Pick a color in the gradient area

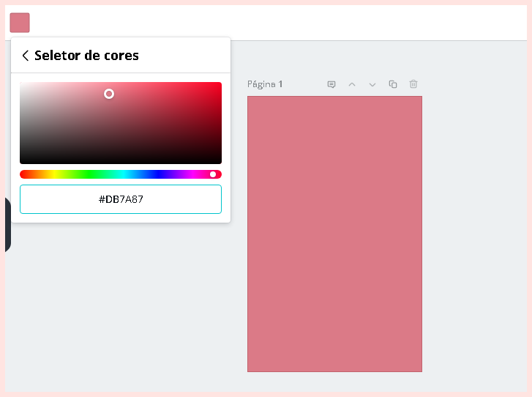click(121, 123)
